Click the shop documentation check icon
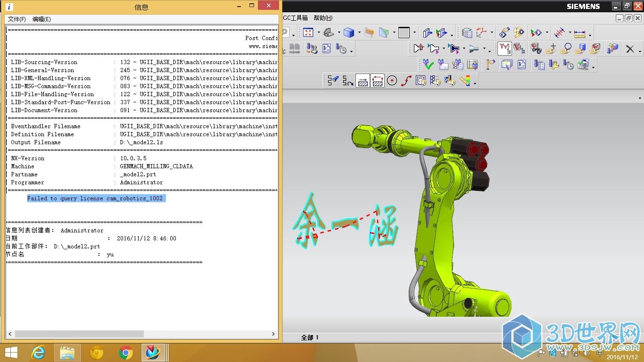Screen dimensions: 644x362 (583, 65)
